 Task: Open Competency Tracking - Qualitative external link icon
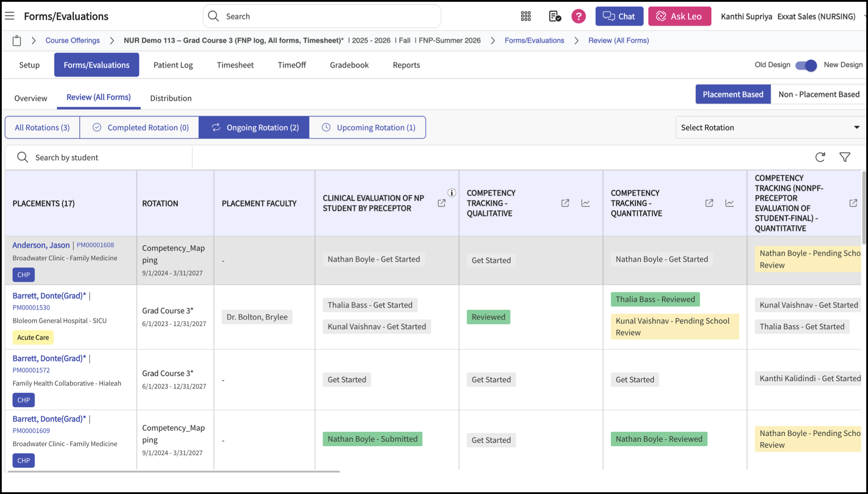565,203
